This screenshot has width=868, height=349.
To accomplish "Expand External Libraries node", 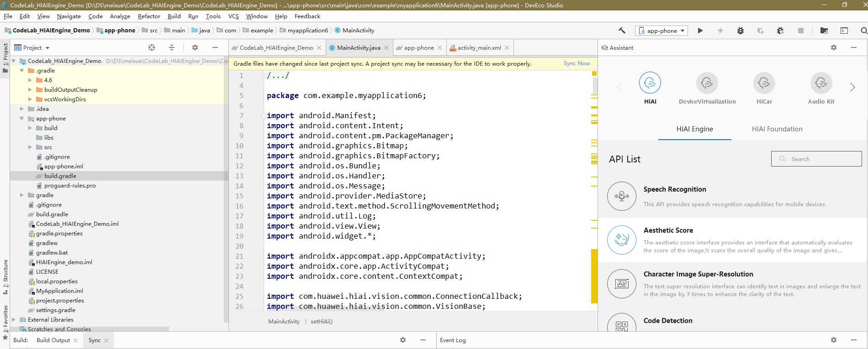I will (x=14, y=320).
